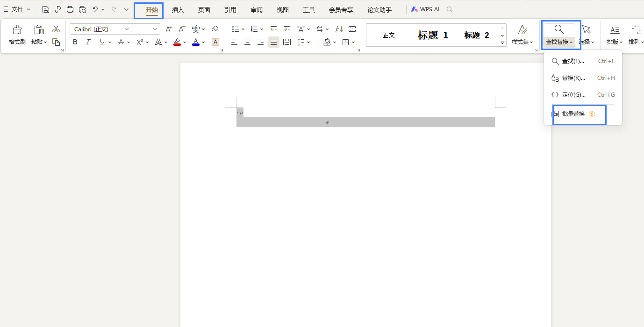Image resolution: width=644 pixels, height=327 pixels.
Task: Click the Find & Replace magnifier icon
Action: [559, 30]
